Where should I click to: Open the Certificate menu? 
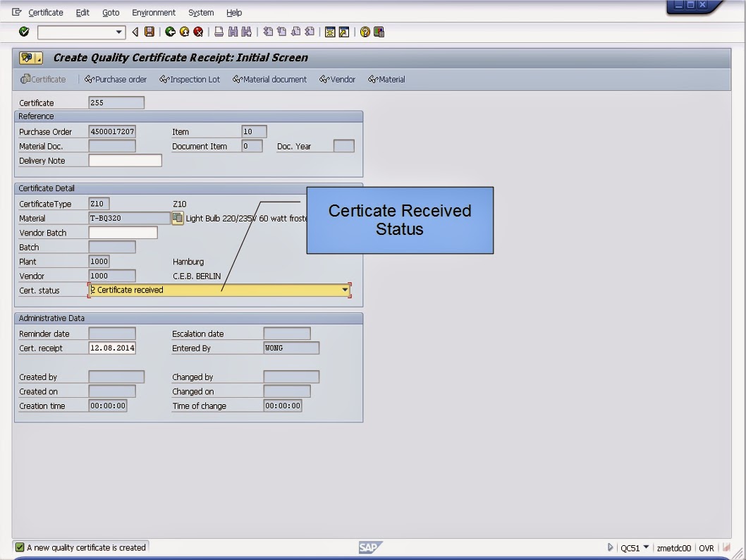click(46, 13)
